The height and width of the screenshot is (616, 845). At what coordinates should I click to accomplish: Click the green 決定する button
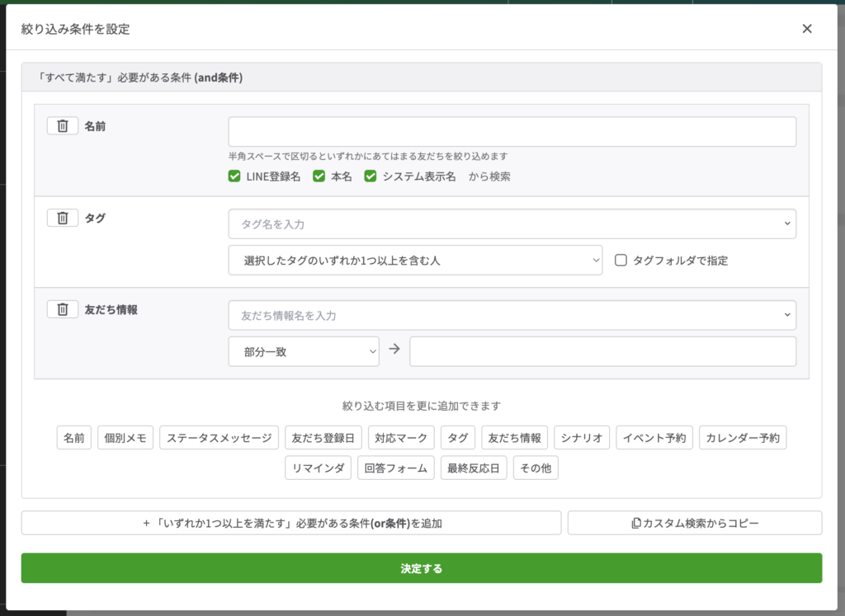click(x=422, y=568)
